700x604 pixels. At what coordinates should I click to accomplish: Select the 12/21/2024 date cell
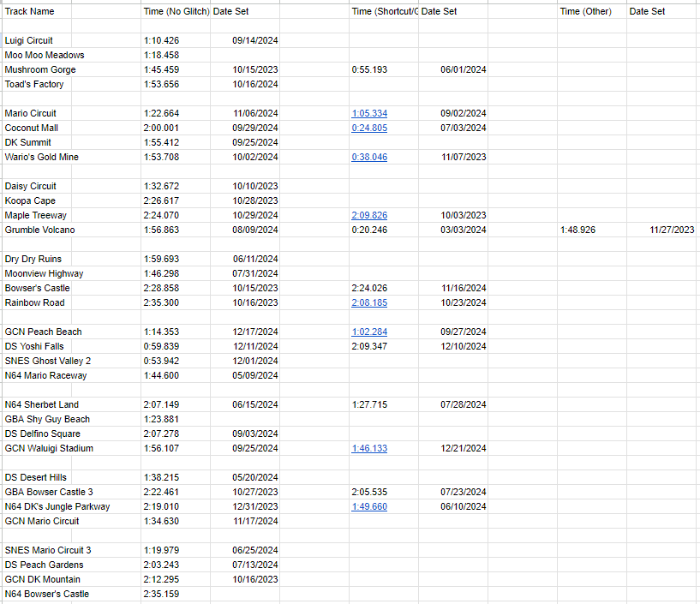(453, 448)
